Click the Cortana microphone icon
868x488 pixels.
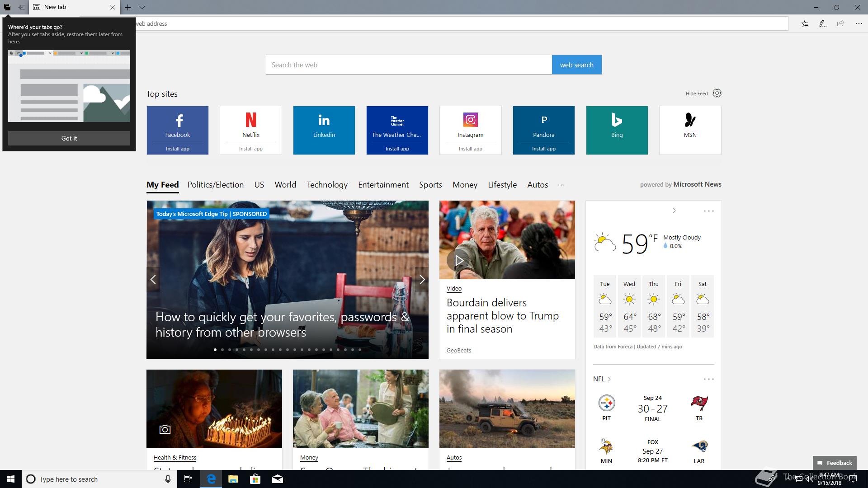click(168, 479)
